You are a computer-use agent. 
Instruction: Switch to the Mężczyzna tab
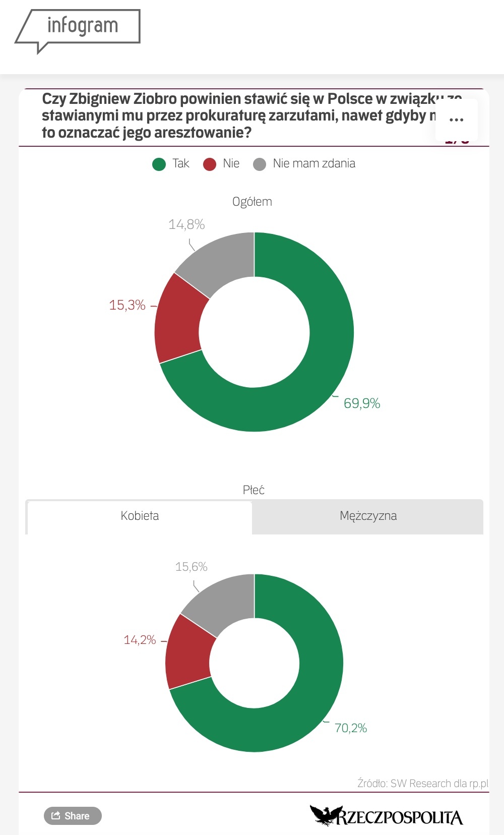click(x=368, y=516)
